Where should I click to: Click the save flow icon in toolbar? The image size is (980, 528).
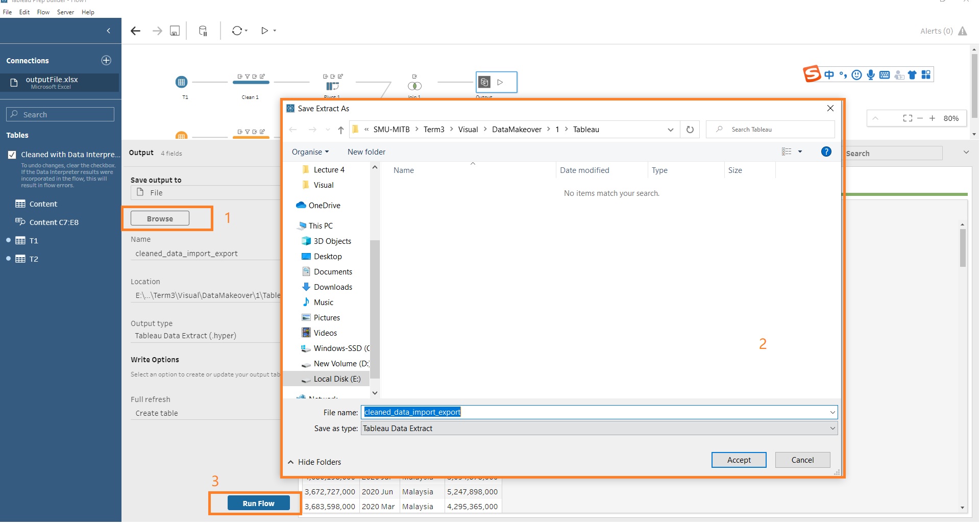(x=175, y=31)
